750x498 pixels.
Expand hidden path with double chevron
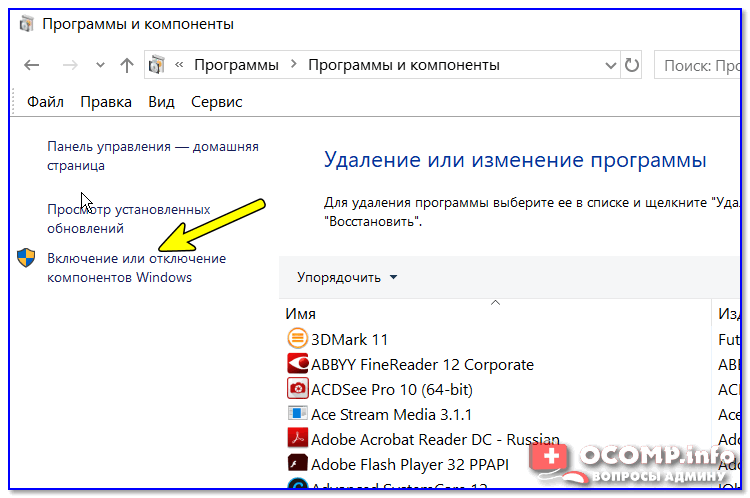pos(179,65)
